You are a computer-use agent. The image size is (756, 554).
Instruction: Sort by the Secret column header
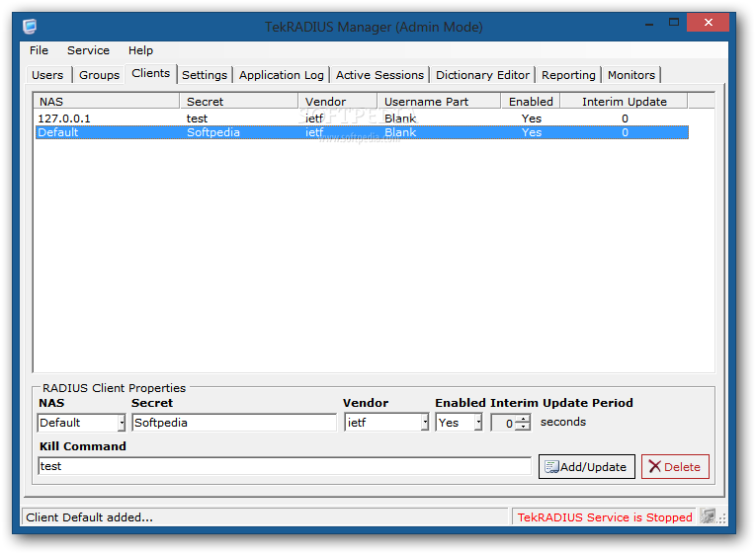point(239,102)
